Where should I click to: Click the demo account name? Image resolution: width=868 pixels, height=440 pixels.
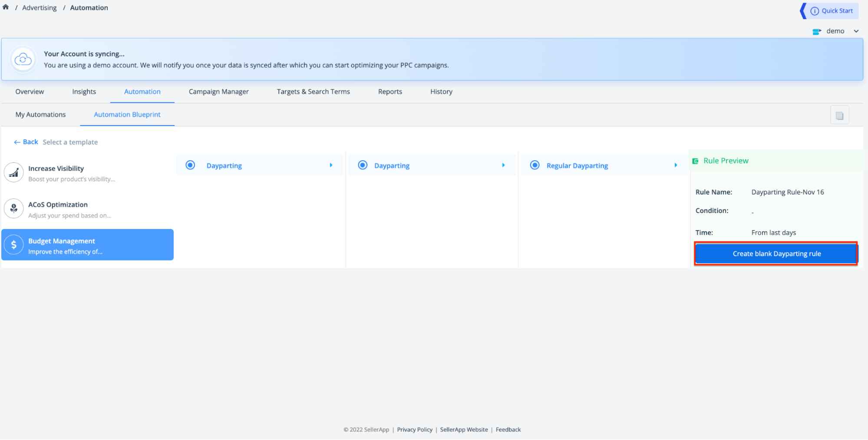point(835,31)
